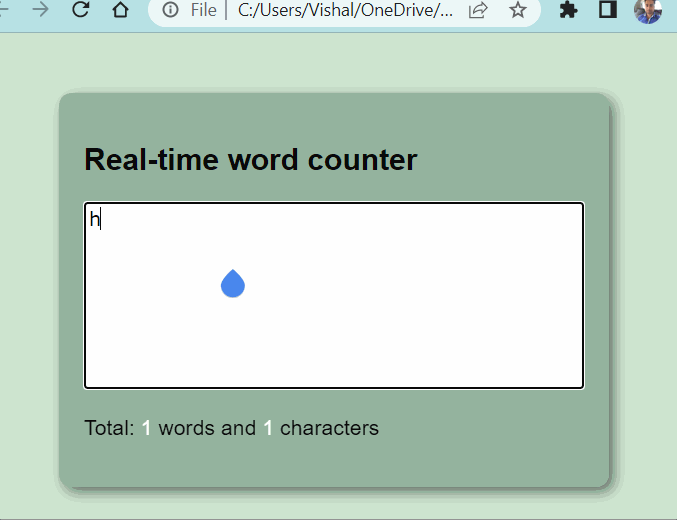Image resolution: width=677 pixels, height=520 pixels.
Task: Click the words count number
Action: (x=146, y=428)
